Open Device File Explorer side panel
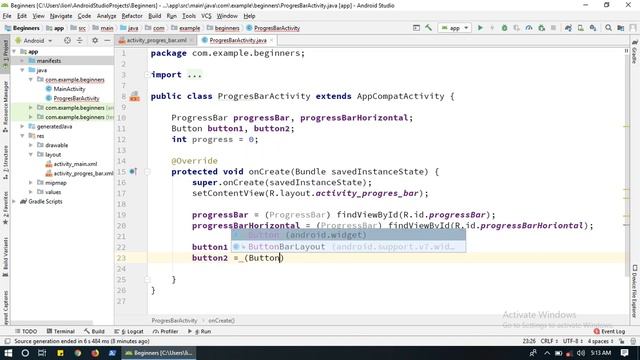Image resolution: width=640 pixels, height=360 pixels. (x=635, y=291)
